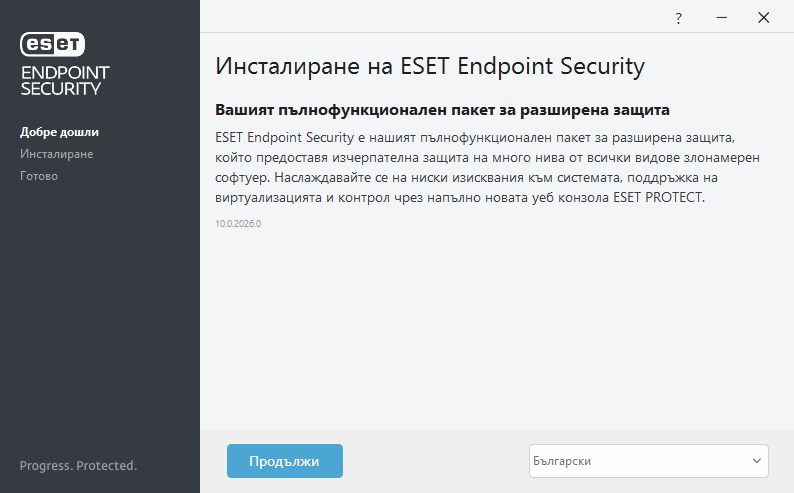Image resolution: width=794 pixels, height=493 pixels.
Task: Minimize the installer window
Action: pyautogui.click(x=721, y=18)
